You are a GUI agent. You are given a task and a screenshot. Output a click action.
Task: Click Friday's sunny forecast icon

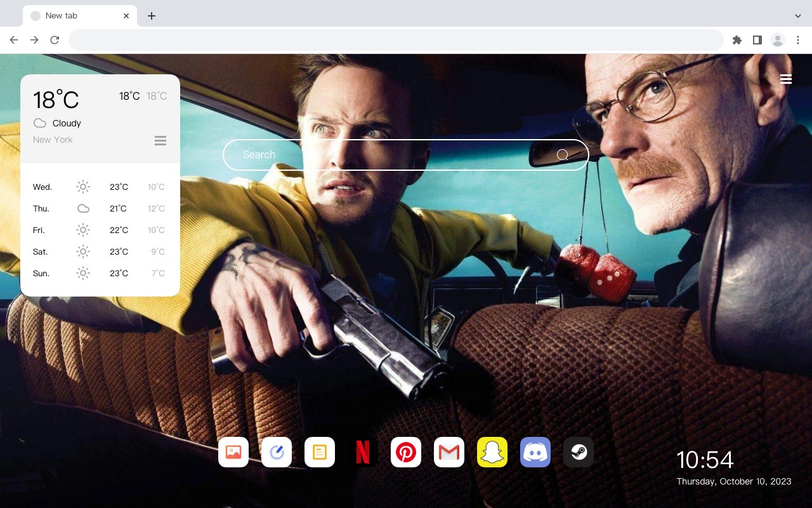coord(83,230)
